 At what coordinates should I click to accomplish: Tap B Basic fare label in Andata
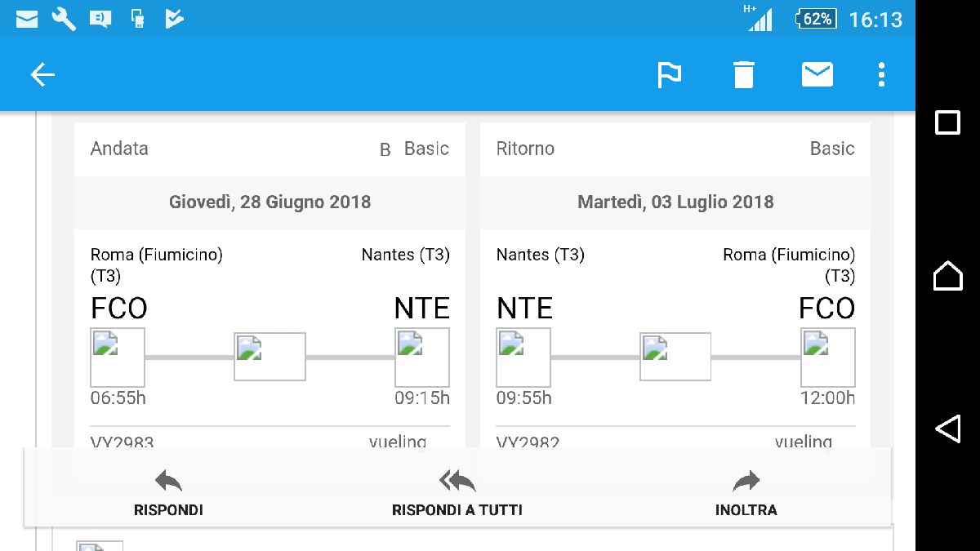pos(414,149)
